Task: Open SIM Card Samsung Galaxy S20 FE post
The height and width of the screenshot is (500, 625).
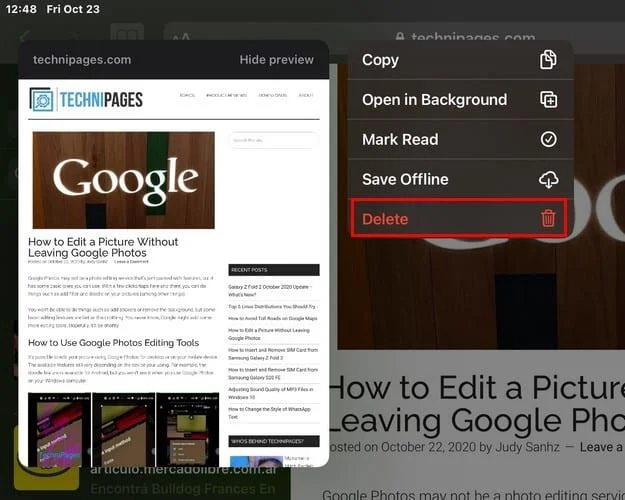Action: tap(273, 374)
